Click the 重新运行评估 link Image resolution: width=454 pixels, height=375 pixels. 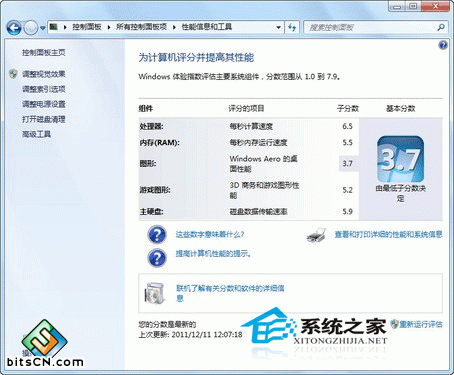click(x=421, y=324)
